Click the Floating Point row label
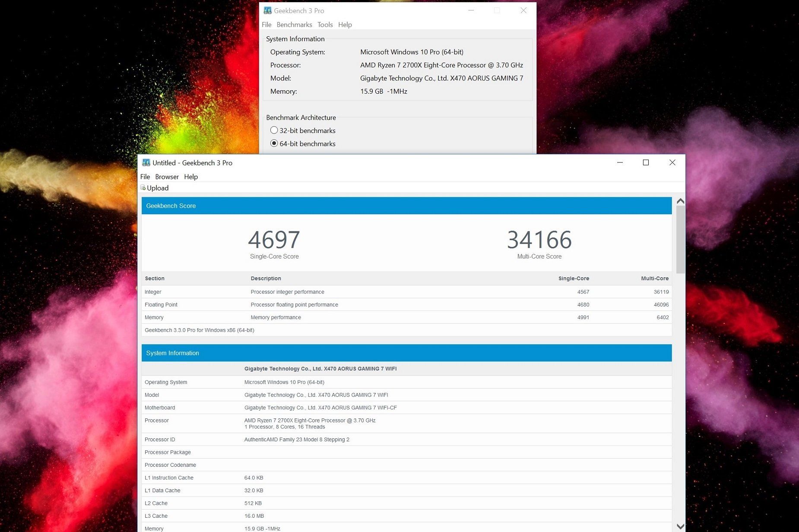Image resolution: width=799 pixels, height=532 pixels. point(161,304)
